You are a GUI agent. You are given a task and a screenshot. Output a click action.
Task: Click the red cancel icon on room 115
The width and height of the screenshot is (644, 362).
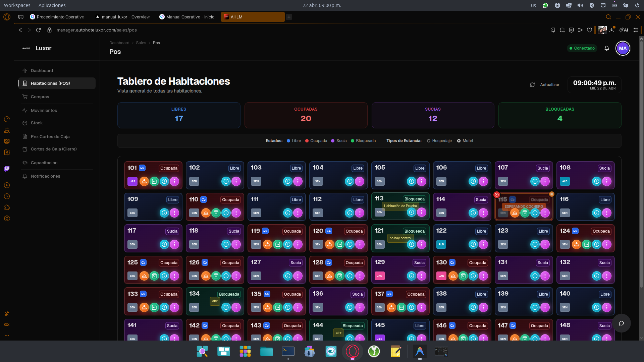click(x=497, y=195)
